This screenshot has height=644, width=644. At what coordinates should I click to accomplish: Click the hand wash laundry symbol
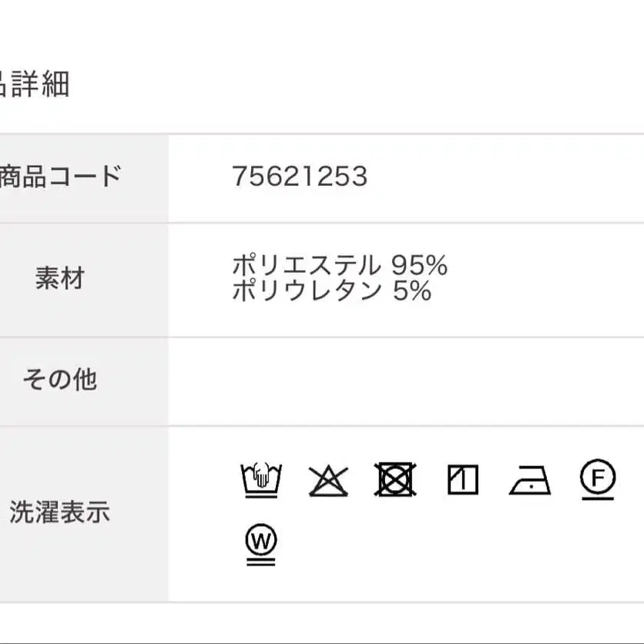pos(261,481)
